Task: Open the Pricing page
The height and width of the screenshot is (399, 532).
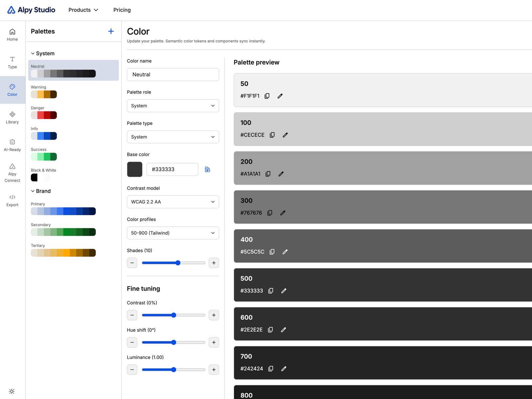Action: (x=122, y=10)
